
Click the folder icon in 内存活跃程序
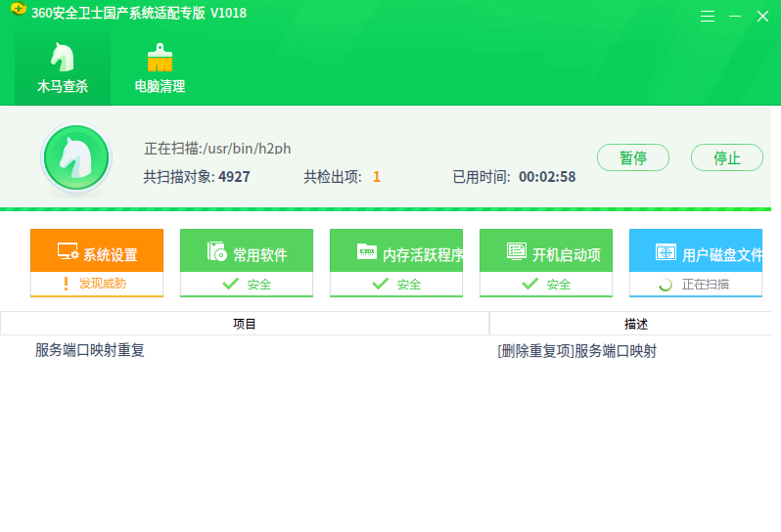coord(367,251)
